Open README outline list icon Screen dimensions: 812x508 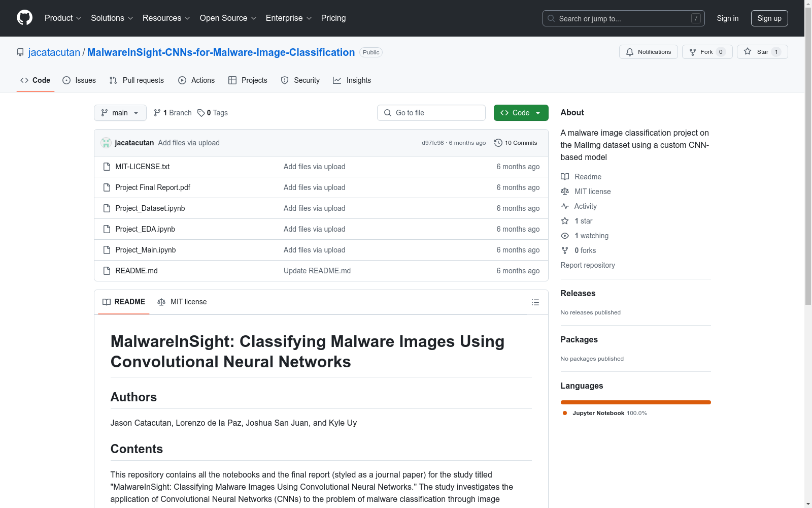coord(535,302)
